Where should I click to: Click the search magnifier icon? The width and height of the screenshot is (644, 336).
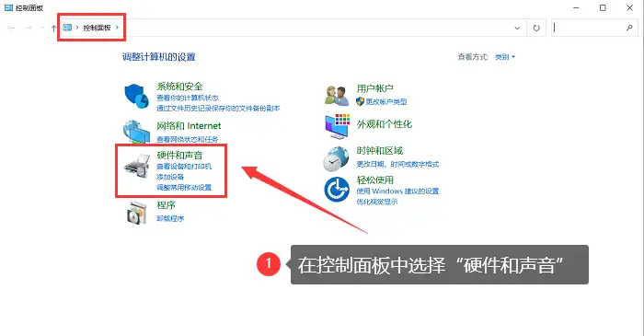pyautogui.click(x=629, y=28)
